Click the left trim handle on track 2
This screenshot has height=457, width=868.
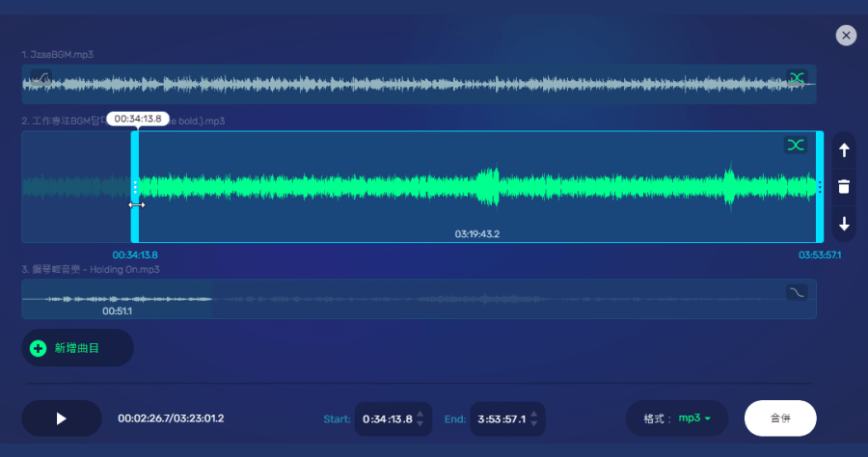pyautogui.click(x=135, y=186)
